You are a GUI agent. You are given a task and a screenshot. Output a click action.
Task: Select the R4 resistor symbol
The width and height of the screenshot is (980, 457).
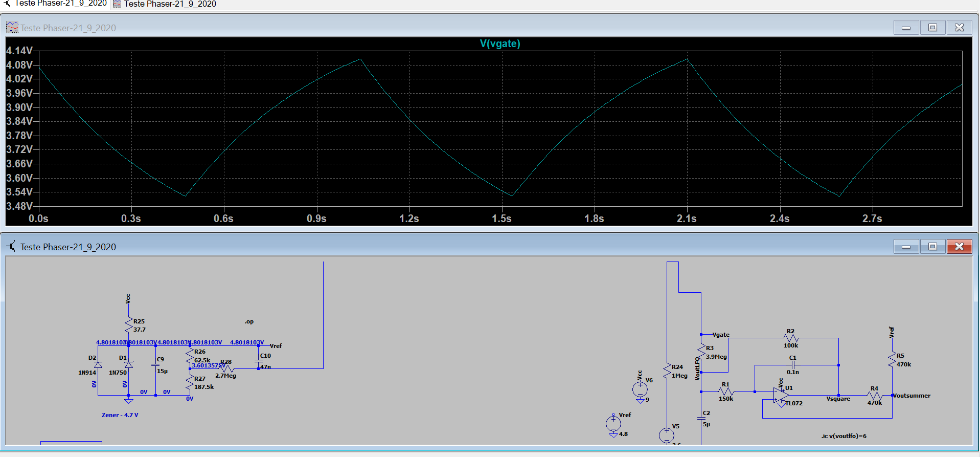[x=875, y=396]
